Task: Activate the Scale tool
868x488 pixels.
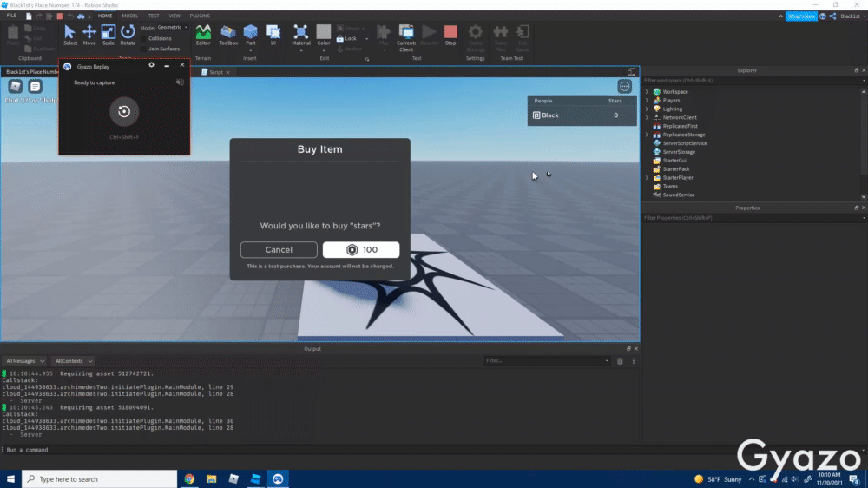Action: [x=108, y=35]
